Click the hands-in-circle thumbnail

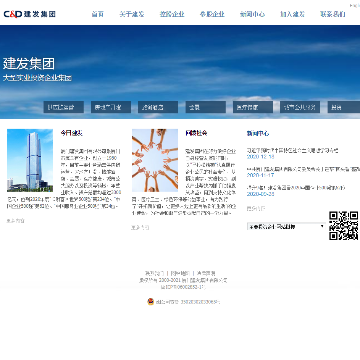(155, 160)
